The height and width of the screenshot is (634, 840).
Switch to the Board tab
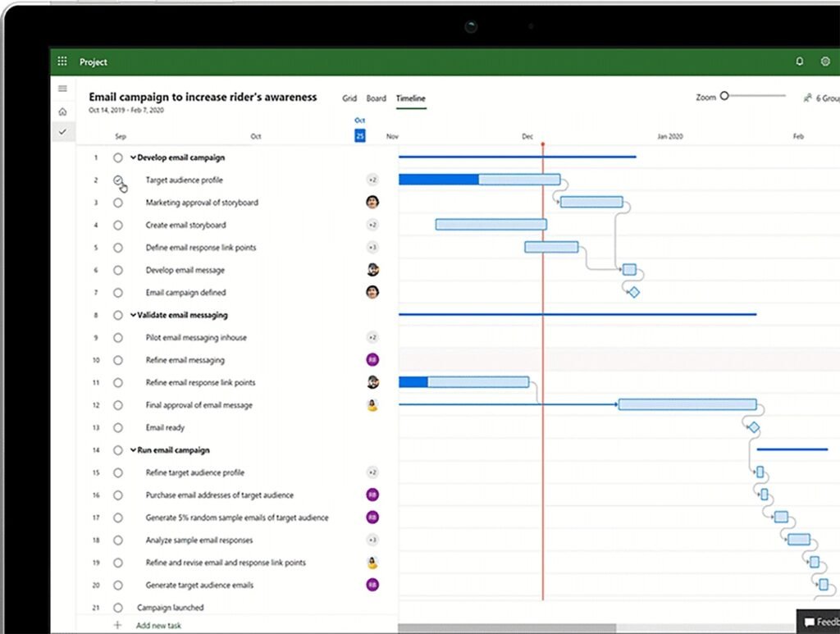[376, 98]
